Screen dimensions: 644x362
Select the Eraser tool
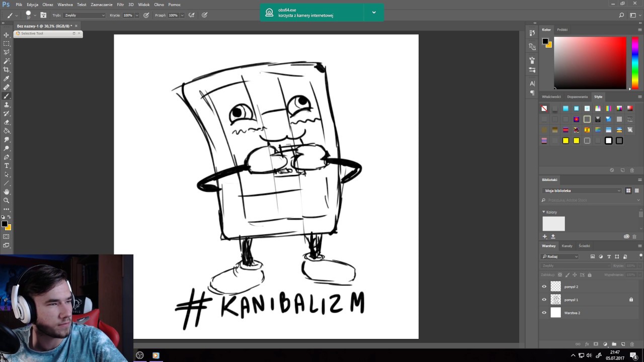pyautogui.click(x=7, y=122)
